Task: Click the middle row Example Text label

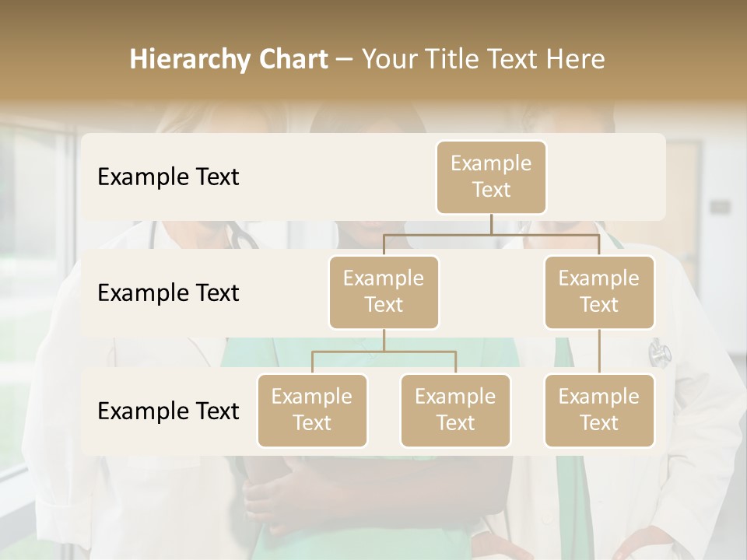Action: 167,293
